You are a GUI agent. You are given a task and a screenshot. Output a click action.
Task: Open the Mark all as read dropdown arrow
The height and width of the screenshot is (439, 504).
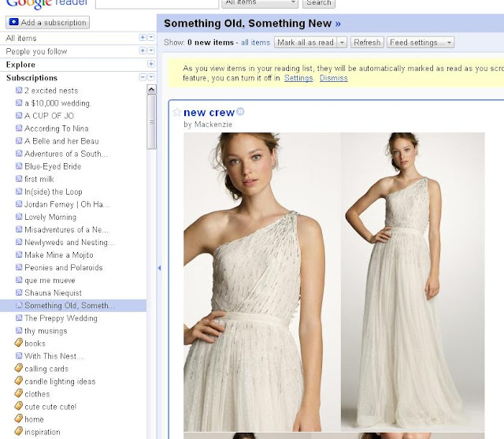click(x=342, y=43)
